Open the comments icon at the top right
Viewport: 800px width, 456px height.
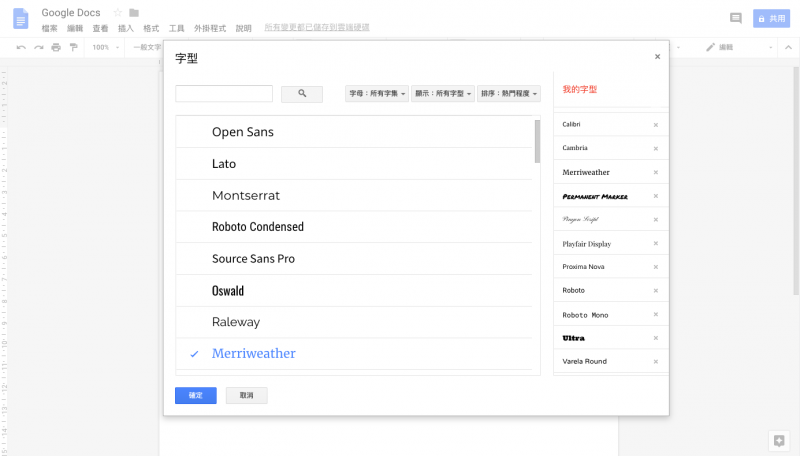[735, 18]
